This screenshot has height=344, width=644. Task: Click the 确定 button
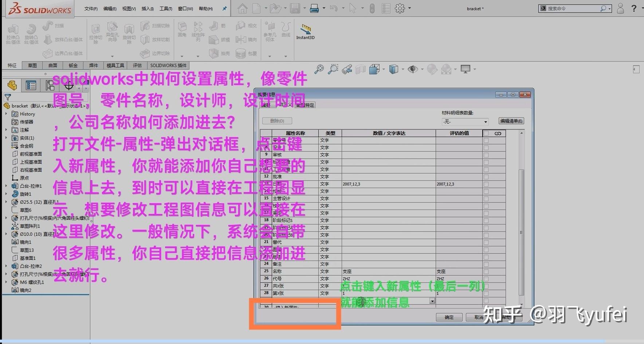pos(449,317)
